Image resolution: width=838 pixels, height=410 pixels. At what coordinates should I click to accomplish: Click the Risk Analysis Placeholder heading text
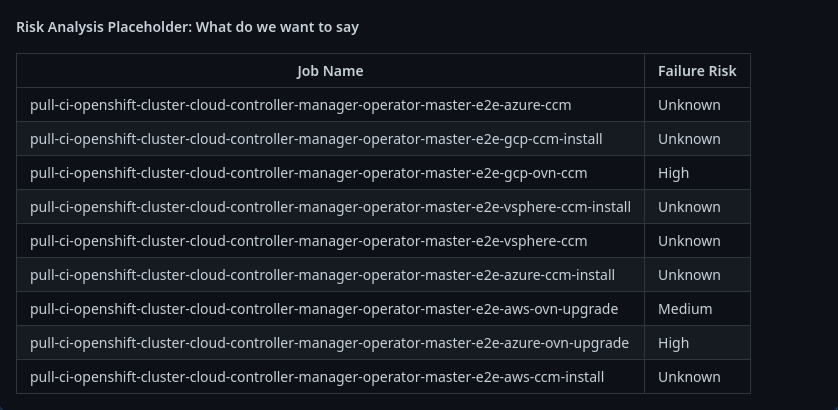(187, 27)
